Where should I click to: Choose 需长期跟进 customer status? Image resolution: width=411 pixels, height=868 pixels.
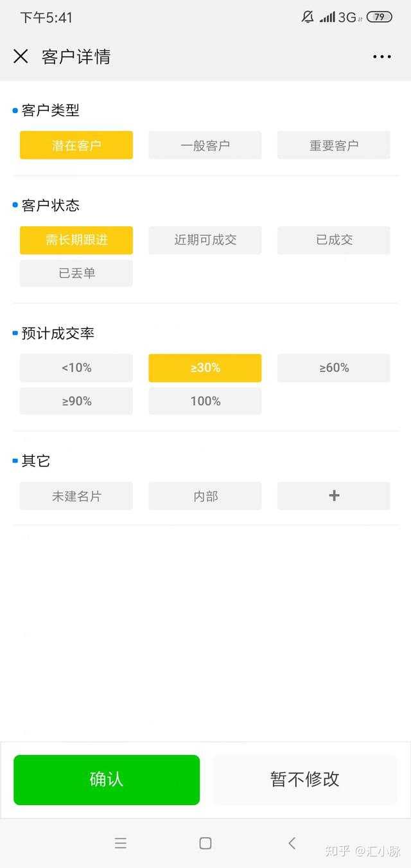pos(76,240)
